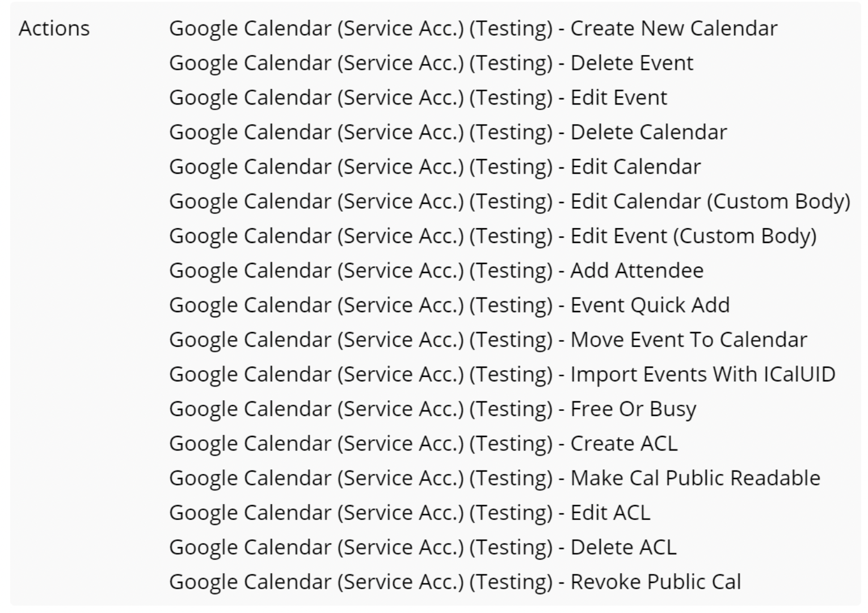Select the Free Or Busy action
The width and height of the screenshot is (868, 613).
click(433, 409)
